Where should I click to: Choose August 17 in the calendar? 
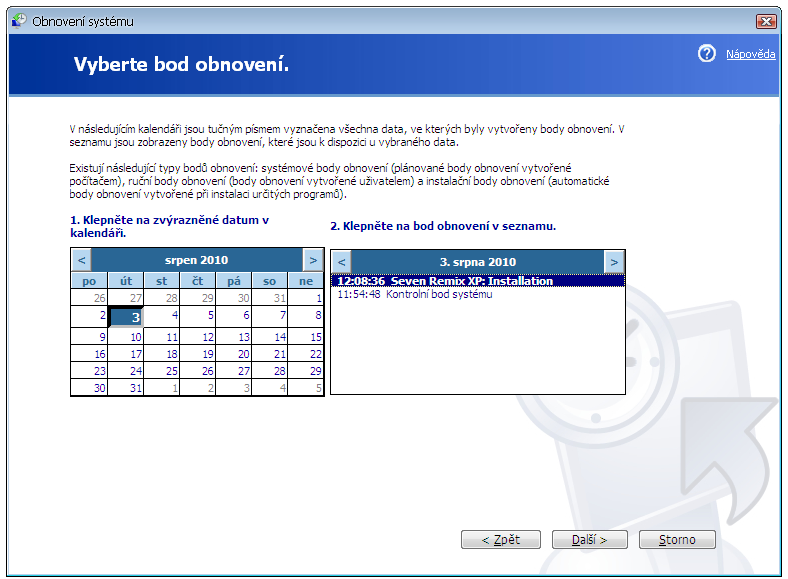tap(126, 353)
